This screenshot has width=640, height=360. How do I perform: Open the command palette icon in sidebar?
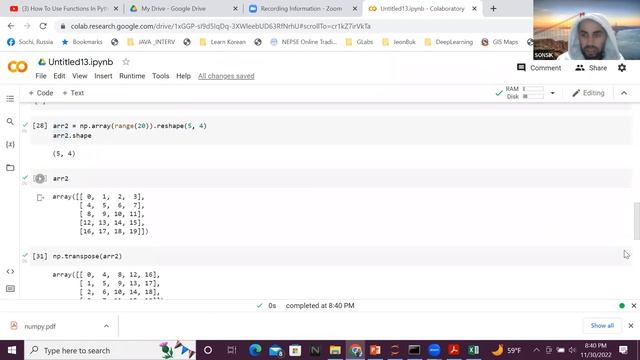(x=10, y=289)
